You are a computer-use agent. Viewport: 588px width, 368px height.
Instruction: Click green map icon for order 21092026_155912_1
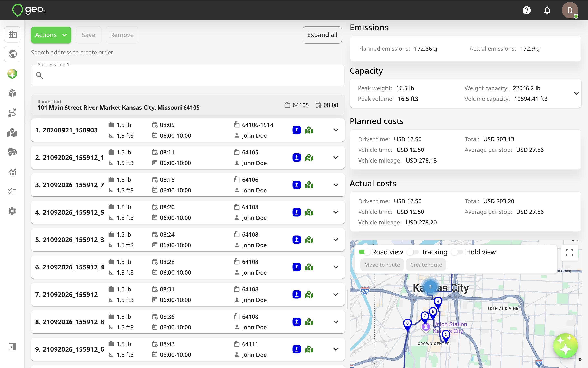click(x=309, y=157)
